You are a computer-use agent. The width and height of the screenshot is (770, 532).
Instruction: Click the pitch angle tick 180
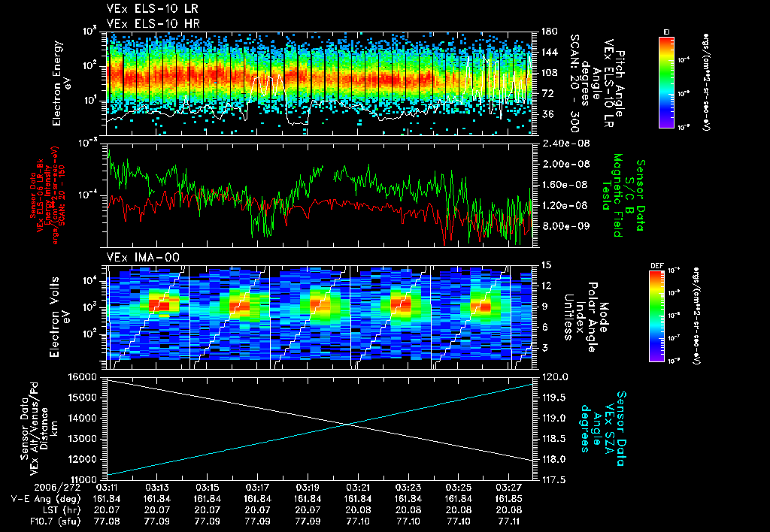(x=549, y=32)
